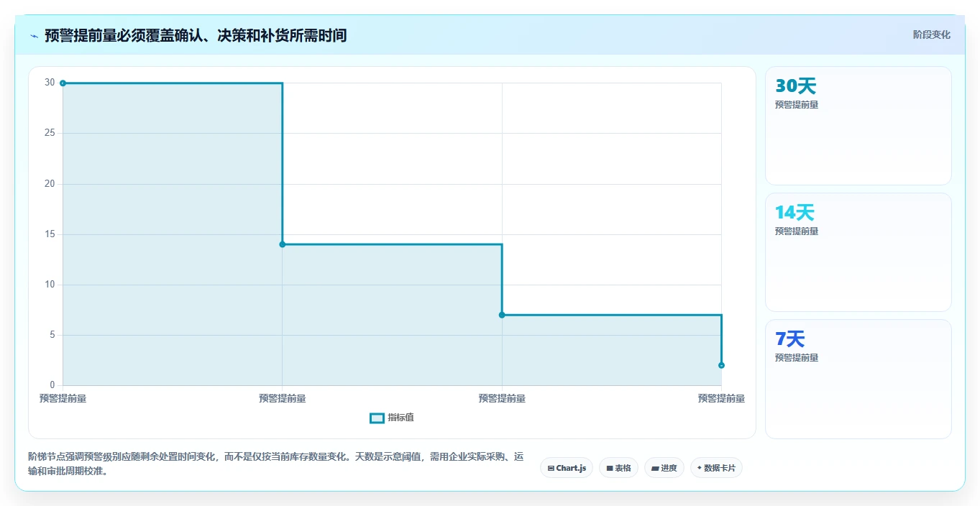Click the y-axis label 15
This screenshot has height=506, width=980.
pos(50,234)
